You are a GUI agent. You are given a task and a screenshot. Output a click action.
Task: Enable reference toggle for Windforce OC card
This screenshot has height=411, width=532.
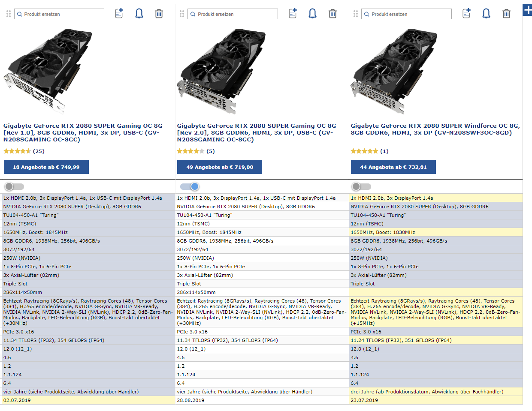(x=361, y=186)
